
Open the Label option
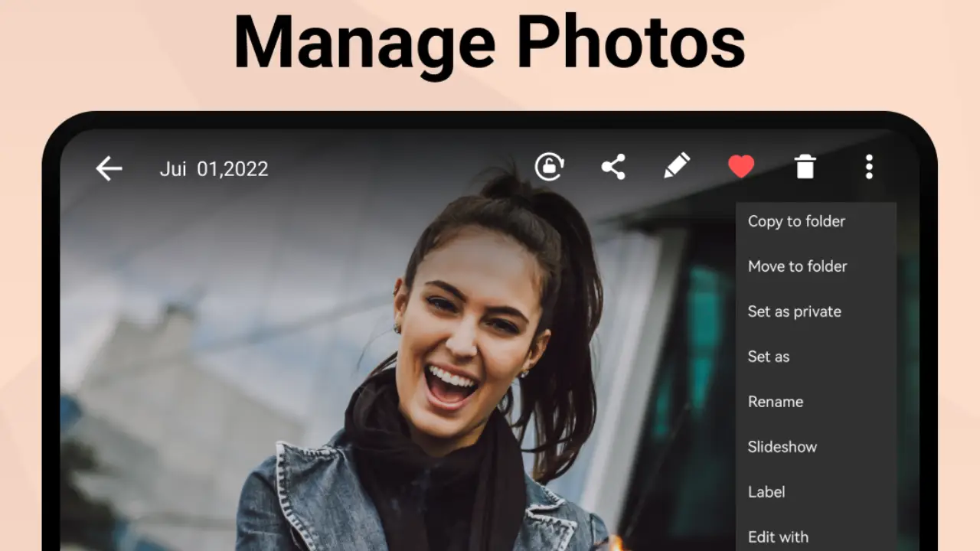pyautogui.click(x=766, y=492)
